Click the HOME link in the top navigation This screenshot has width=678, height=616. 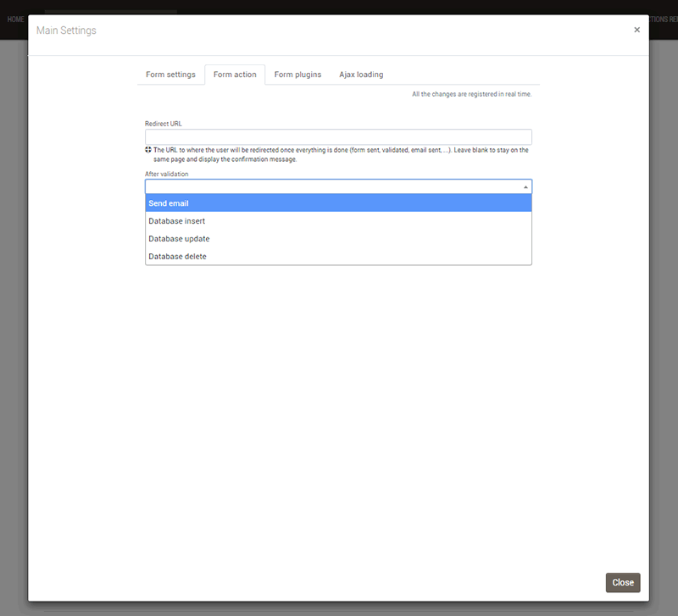(x=15, y=19)
